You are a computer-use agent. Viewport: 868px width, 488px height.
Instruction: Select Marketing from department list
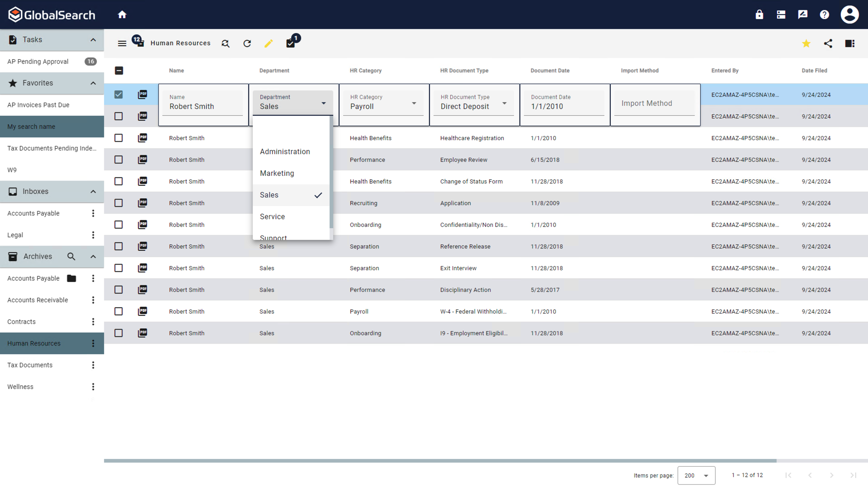tap(277, 173)
